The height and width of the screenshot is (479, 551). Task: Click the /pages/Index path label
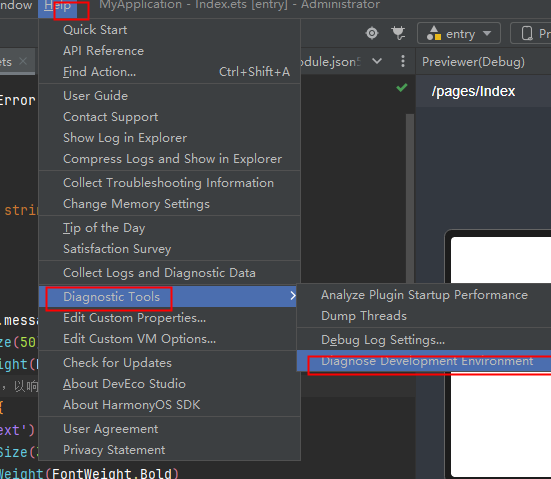click(x=473, y=91)
